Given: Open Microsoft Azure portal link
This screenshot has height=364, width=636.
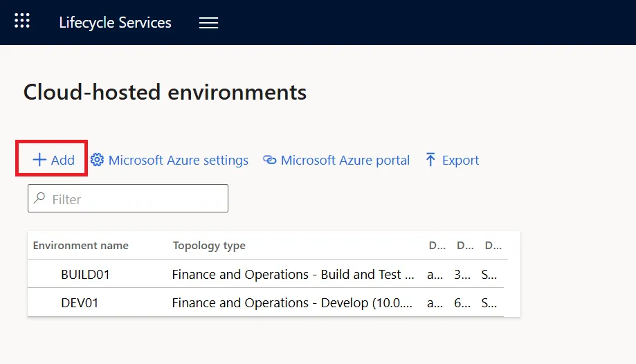Looking at the screenshot, I should coord(336,160).
